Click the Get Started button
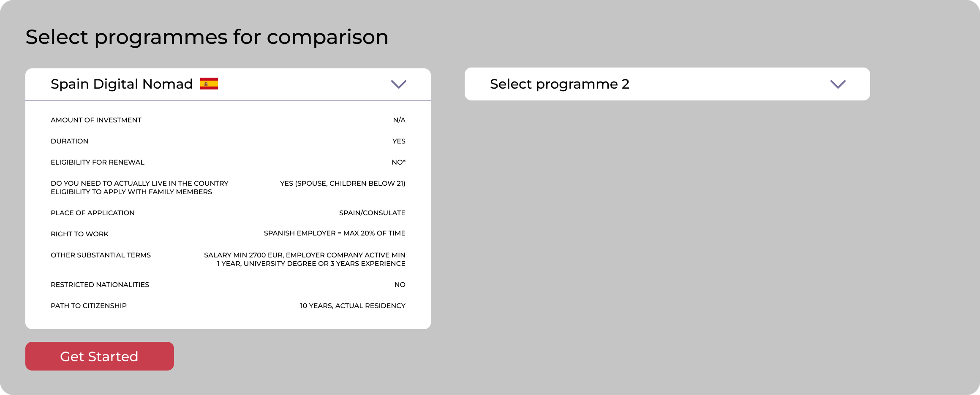This screenshot has width=980, height=395. coord(100,356)
